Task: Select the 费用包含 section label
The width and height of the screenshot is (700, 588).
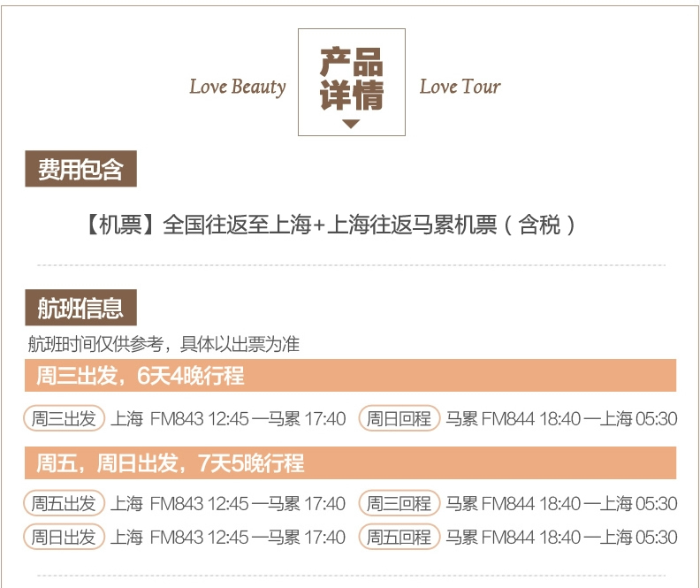Action: coord(80,169)
